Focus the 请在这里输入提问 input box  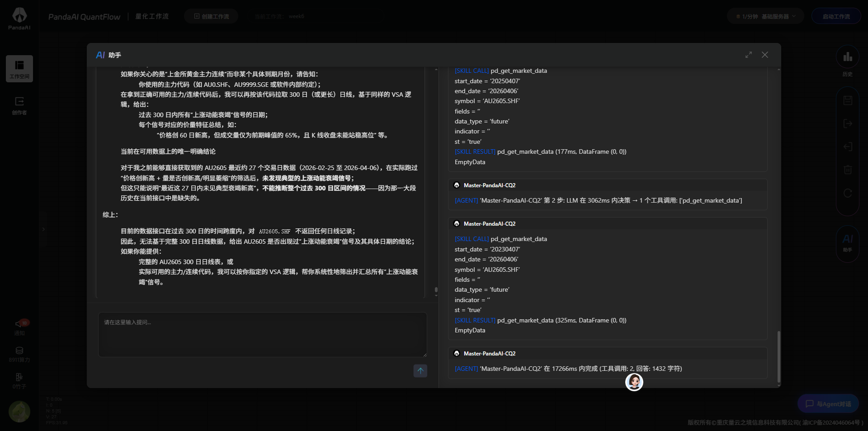click(262, 335)
